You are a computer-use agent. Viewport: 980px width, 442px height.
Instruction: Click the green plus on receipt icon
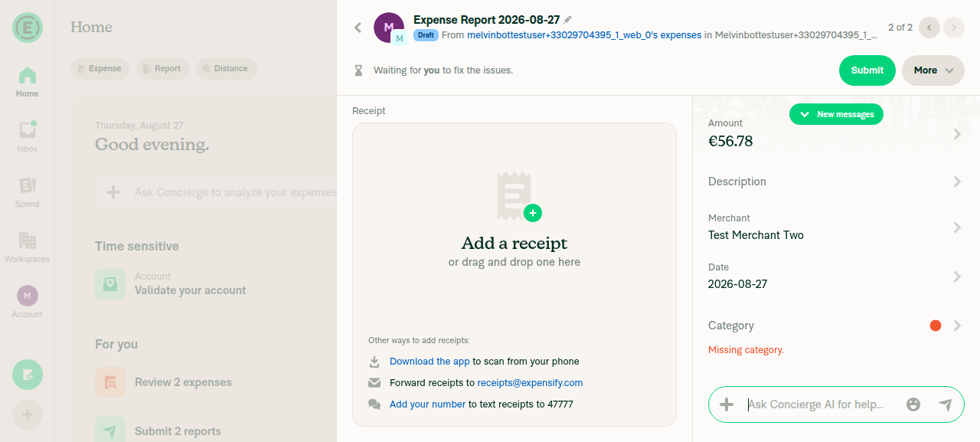pyautogui.click(x=533, y=213)
